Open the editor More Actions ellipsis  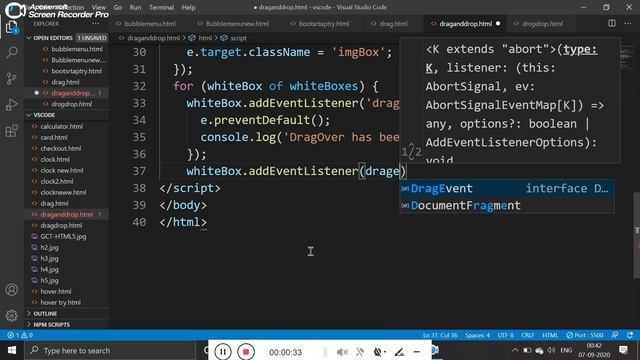pyautogui.click(x=627, y=23)
